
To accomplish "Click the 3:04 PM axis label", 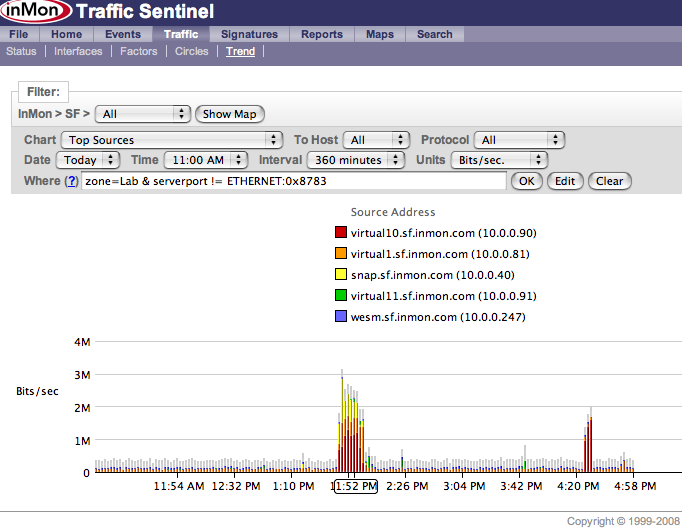I will coord(464,486).
